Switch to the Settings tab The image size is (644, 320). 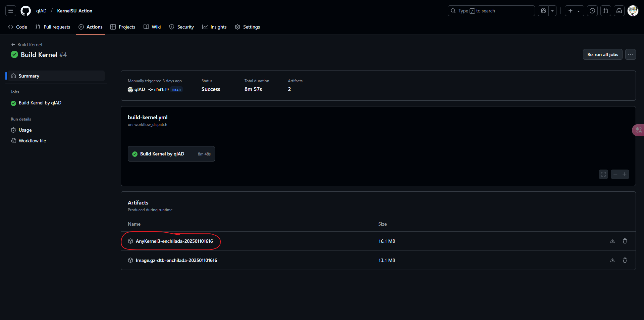pyautogui.click(x=248, y=27)
